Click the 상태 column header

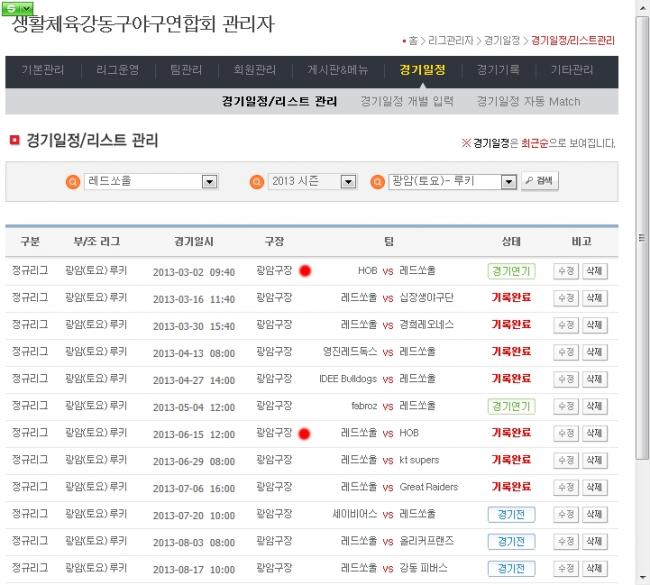click(x=511, y=241)
